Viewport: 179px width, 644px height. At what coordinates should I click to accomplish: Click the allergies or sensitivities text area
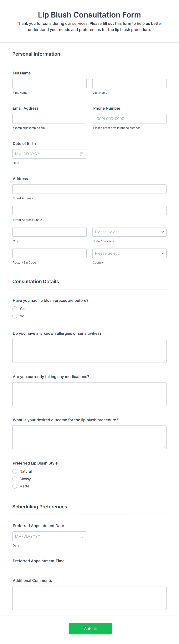pos(89,351)
